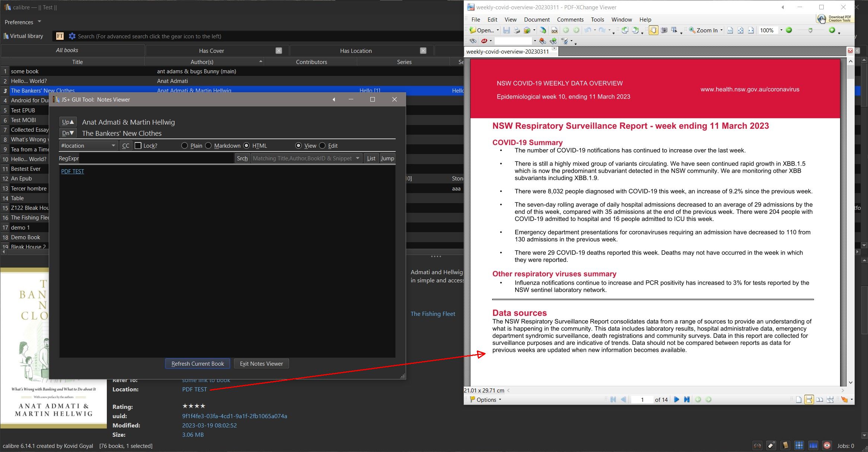Enable the Lock? checkbox

click(x=138, y=145)
